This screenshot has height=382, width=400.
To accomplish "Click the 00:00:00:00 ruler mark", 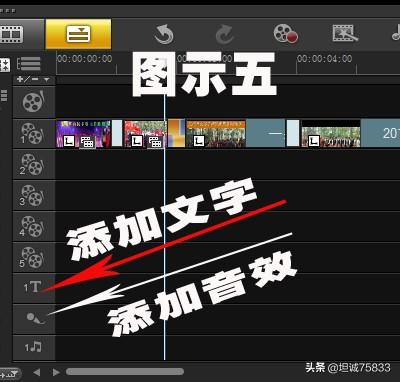I will click(85, 59).
